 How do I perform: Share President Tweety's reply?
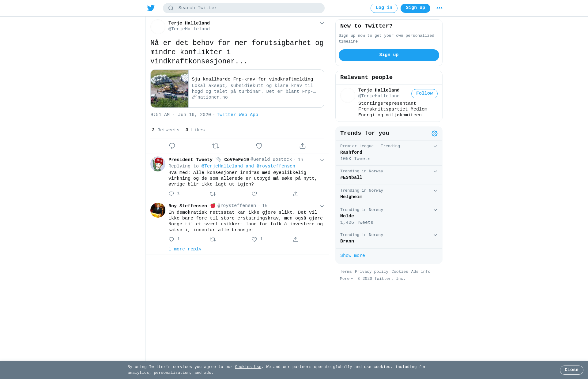coord(296,194)
